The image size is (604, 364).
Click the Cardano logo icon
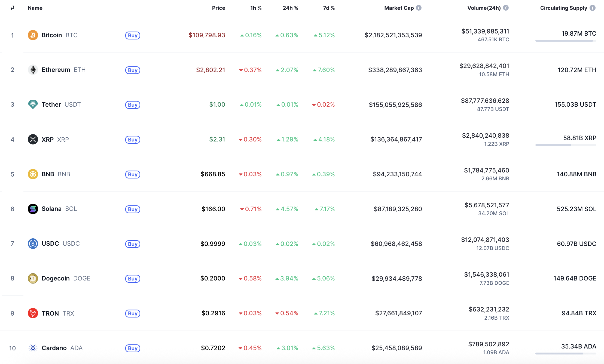click(x=33, y=348)
